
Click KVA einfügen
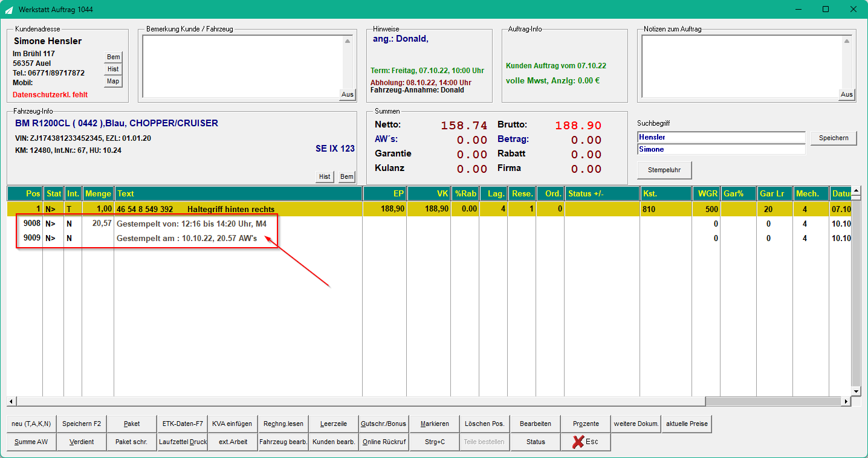(233, 424)
